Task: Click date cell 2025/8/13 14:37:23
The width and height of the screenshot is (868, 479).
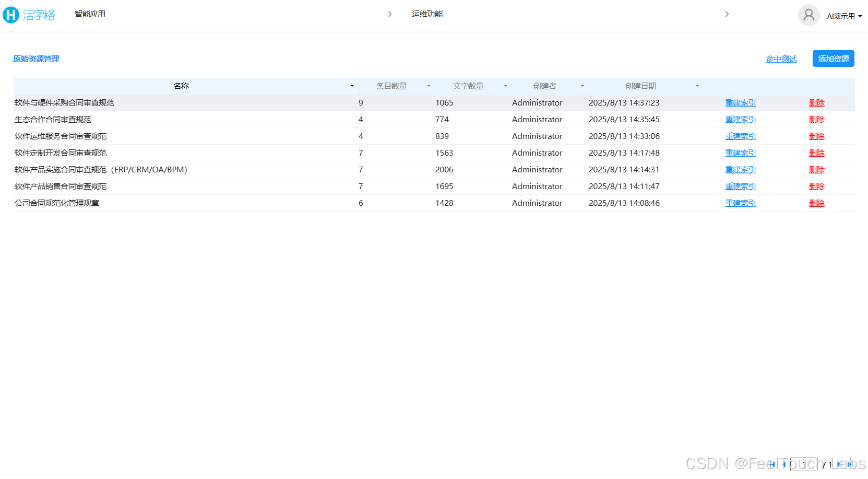Action: (x=624, y=103)
